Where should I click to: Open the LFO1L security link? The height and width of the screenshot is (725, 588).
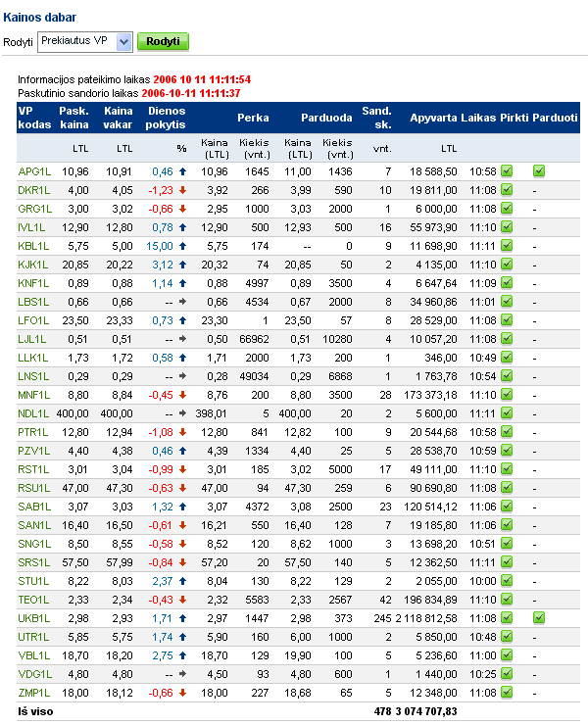(33, 320)
